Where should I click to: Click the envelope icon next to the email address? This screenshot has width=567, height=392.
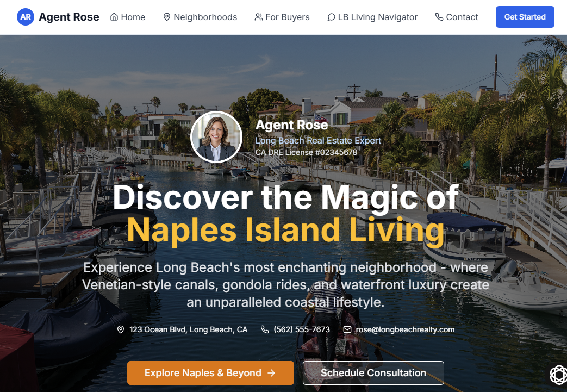pyautogui.click(x=347, y=329)
